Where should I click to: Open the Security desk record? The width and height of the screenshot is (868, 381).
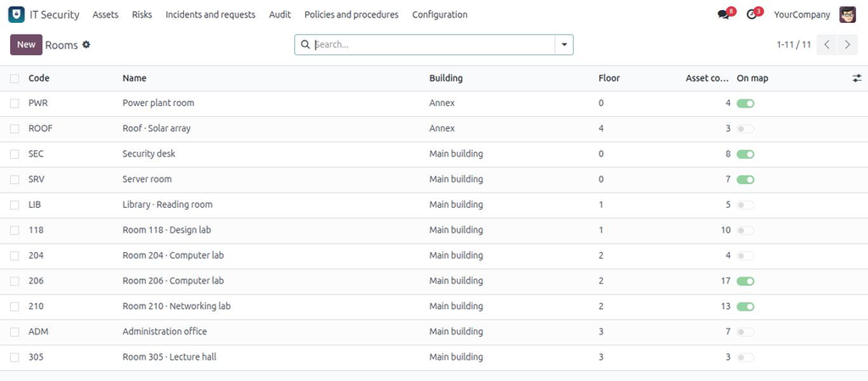149,154
